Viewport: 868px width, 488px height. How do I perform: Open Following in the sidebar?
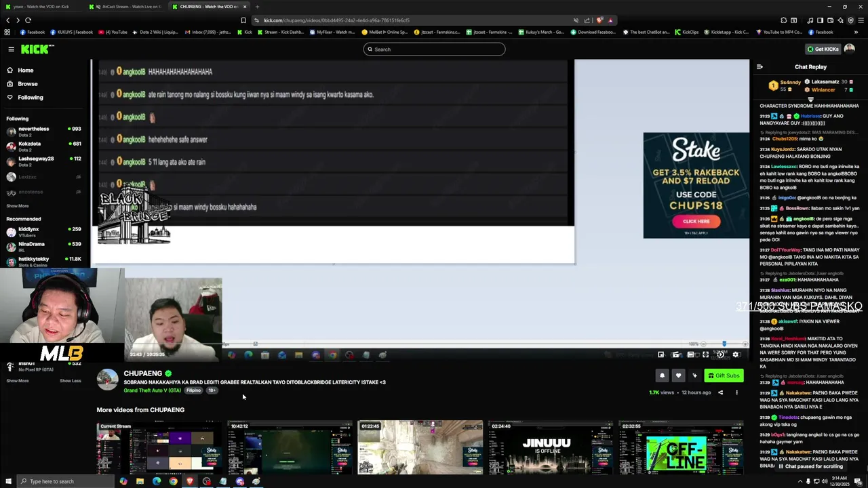point(30,98)
